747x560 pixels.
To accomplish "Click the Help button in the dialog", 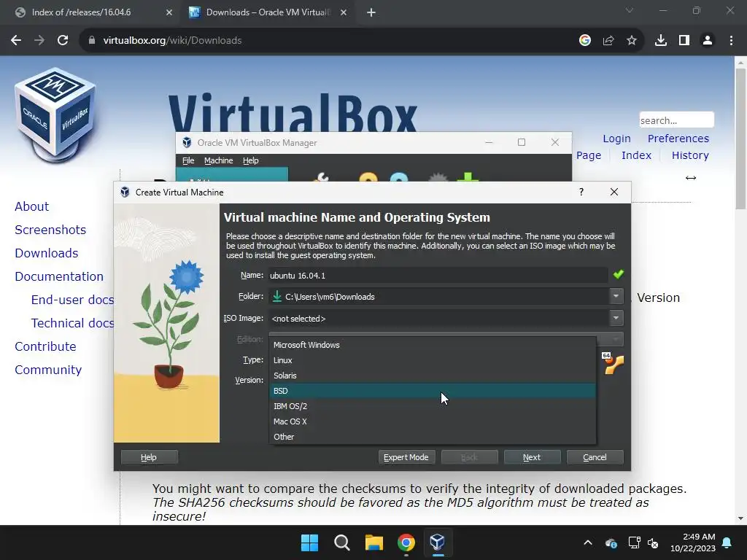I will pyautogui.click(x=149, y=457).
